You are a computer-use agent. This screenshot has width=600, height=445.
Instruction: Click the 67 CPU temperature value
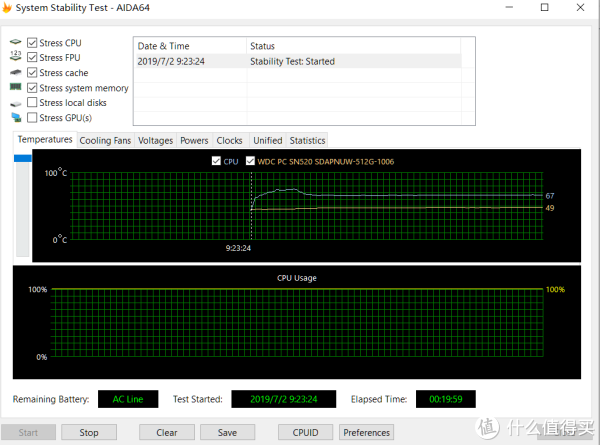550,196
